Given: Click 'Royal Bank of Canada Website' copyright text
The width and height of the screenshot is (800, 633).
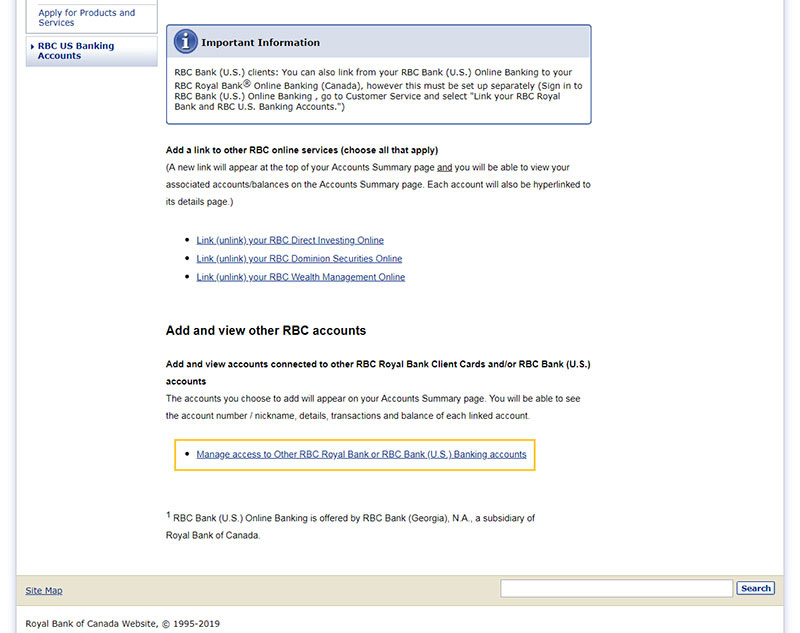Looking at the screenshot, I should [122, 624].
